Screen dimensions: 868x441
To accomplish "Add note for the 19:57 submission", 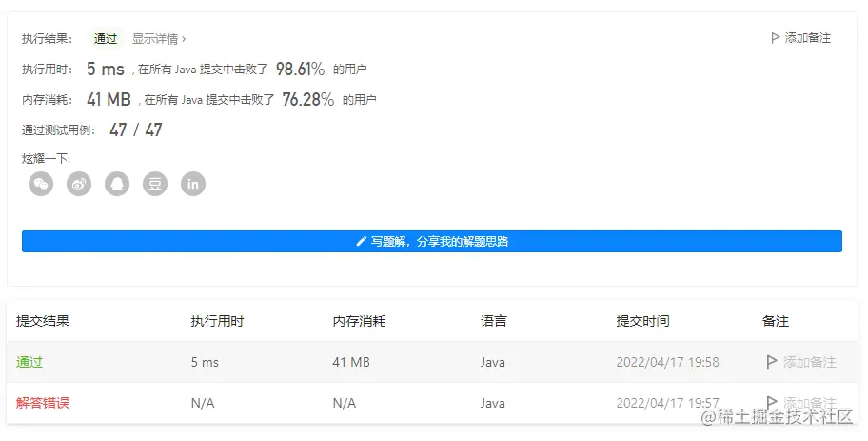I will [801, 403].
